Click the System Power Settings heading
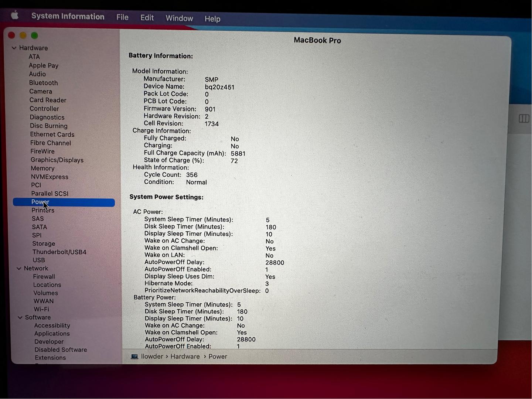 (167, 197)
